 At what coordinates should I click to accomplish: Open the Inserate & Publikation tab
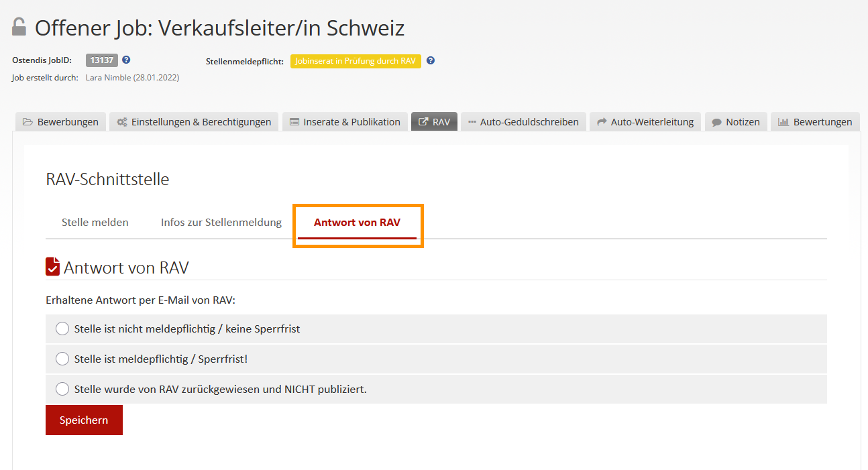click(x=345, y=122)
